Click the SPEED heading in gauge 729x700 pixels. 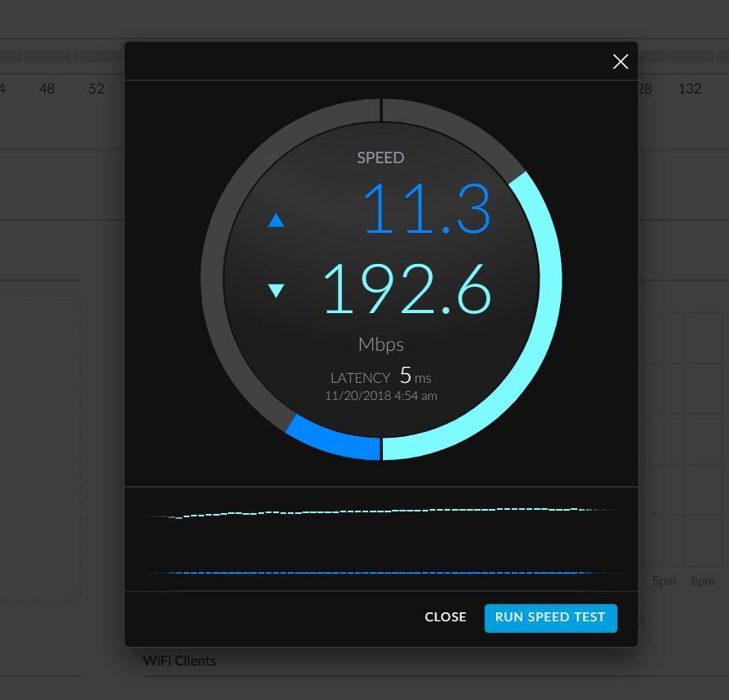tap(380, 158)
